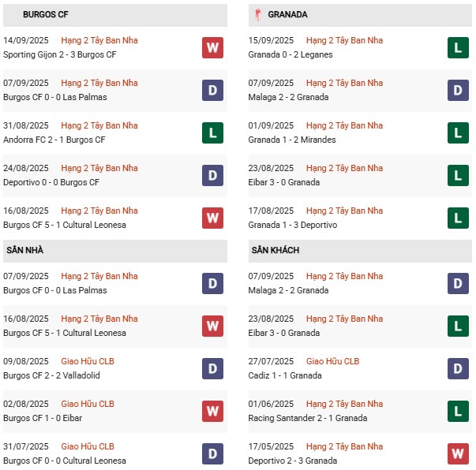
Task: Open the Hạng 2 Tây Ban Nha link dated 14/09/2025
Action: pos(99,41)
